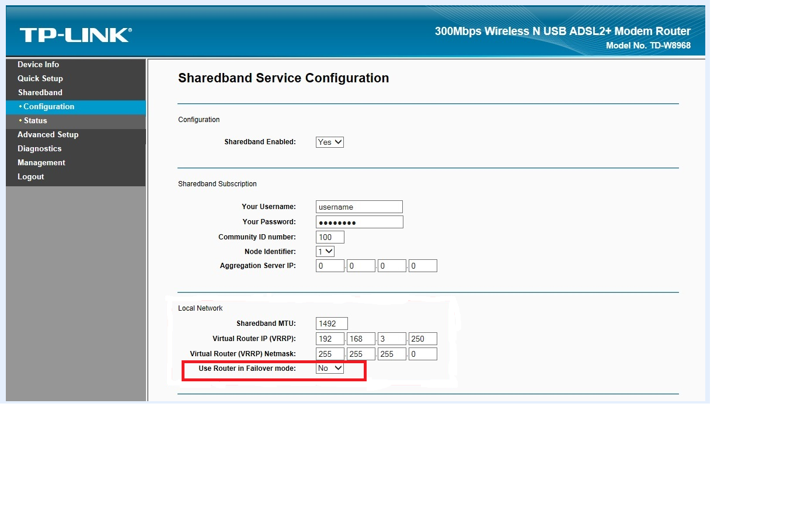Open Sharedband Status submenu
Image resolution: width=787 pixels, height=532 pixels.
[x=76, y=121]
